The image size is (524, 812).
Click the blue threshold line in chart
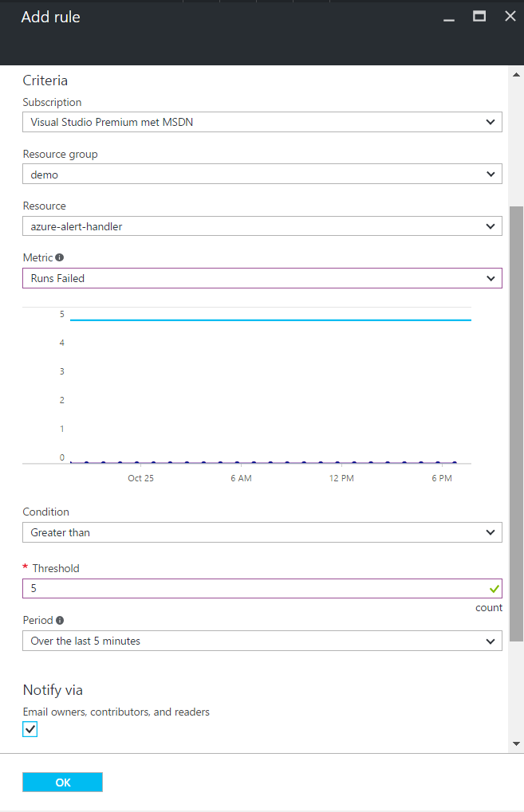[270, 320]
